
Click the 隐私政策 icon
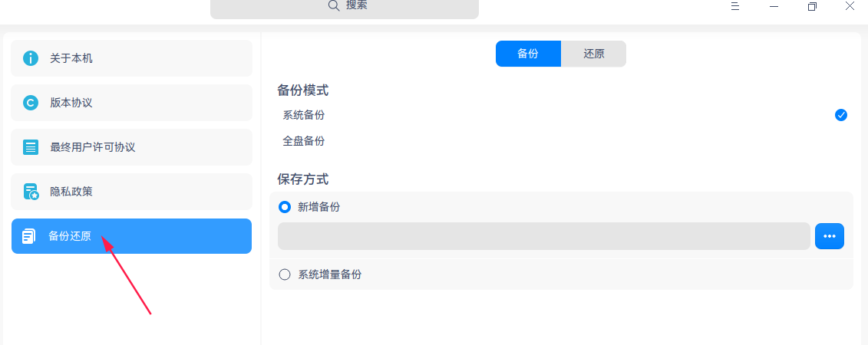[31, 192]
